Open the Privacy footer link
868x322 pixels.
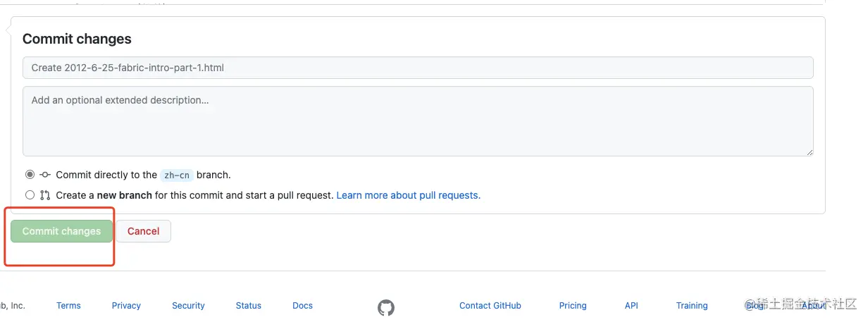tap(126, 306)
